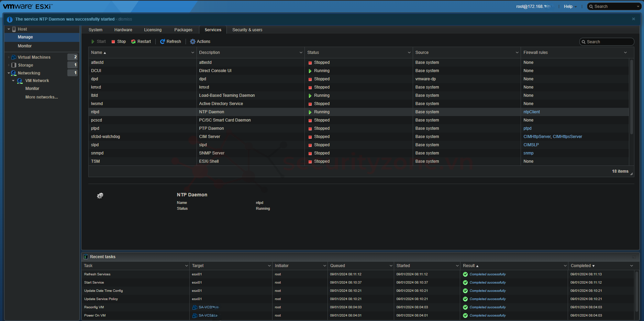Click the success icon in Refresh Services row

pyautogui.click(x=465, y=274)
